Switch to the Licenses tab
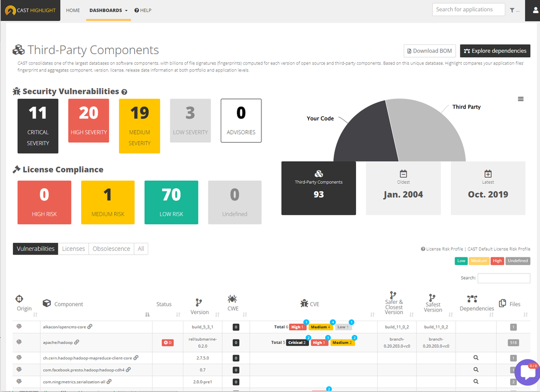 point(74,249)
